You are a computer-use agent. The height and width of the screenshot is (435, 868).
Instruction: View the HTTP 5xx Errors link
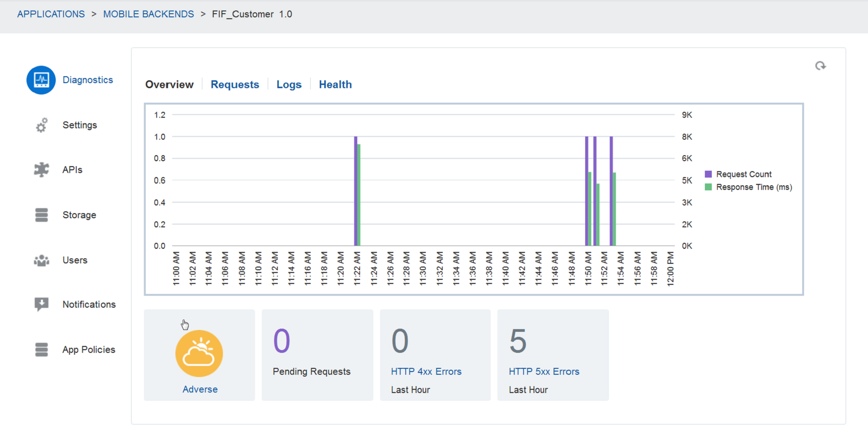[544, 372]
